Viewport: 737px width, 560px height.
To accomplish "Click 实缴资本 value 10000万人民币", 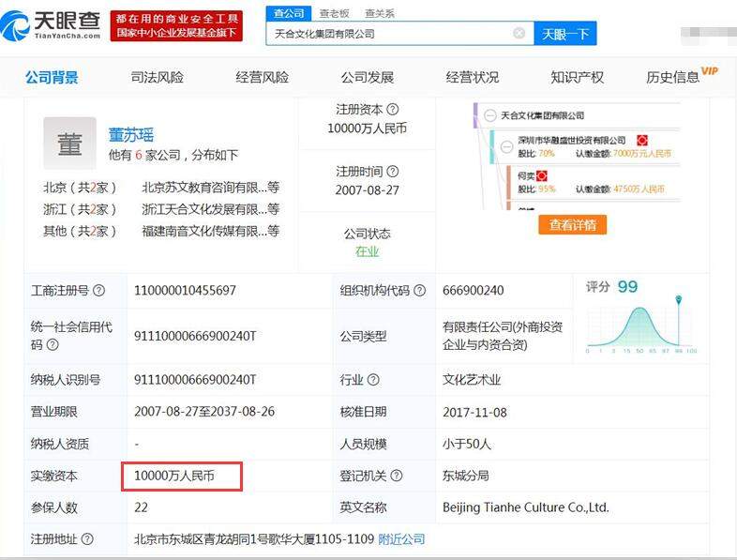I will [174, 476].
